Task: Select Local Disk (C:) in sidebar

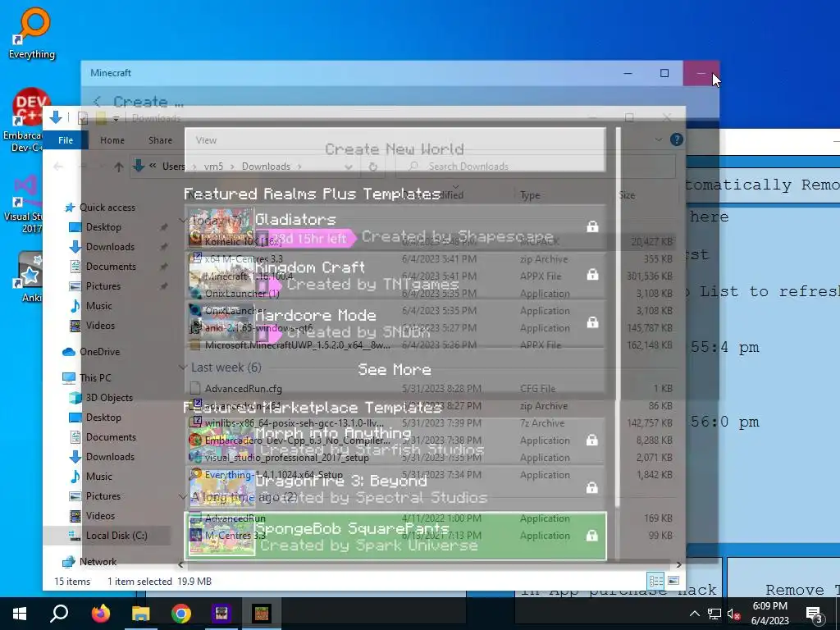Action: click(116, 535)
